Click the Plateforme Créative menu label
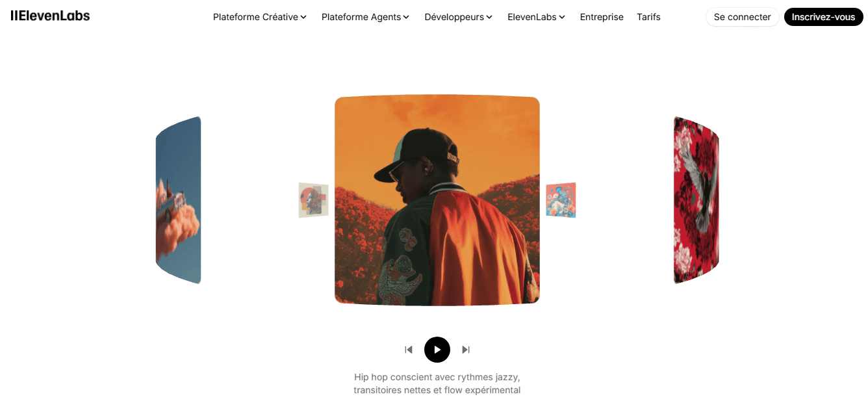The image size is (868, 414). click(255, 17)
